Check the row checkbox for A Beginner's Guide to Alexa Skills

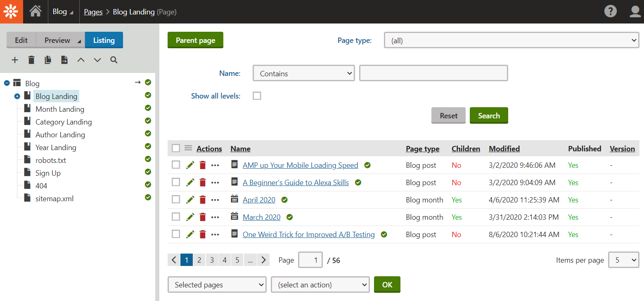click(x=176, y=182)
